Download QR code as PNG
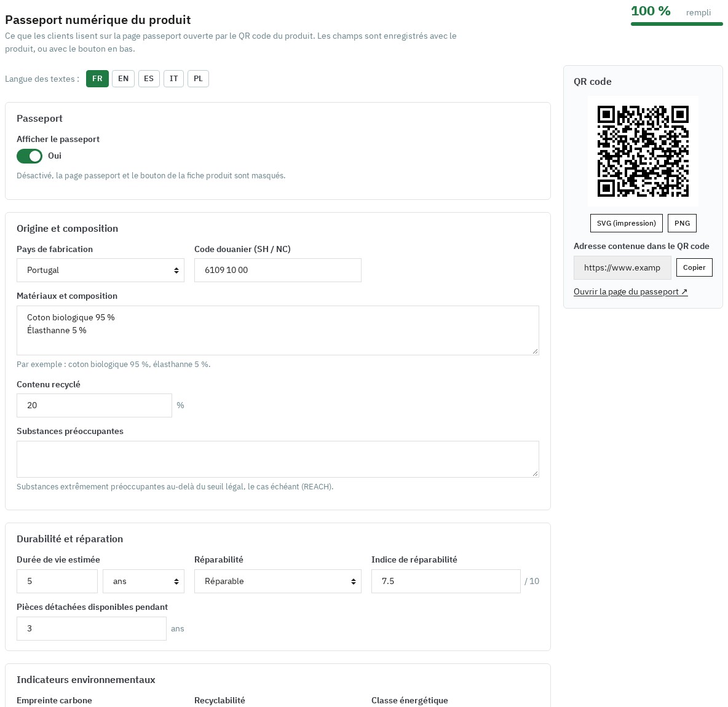This screenshot has height=707, width=728. (x=682, y=223)
